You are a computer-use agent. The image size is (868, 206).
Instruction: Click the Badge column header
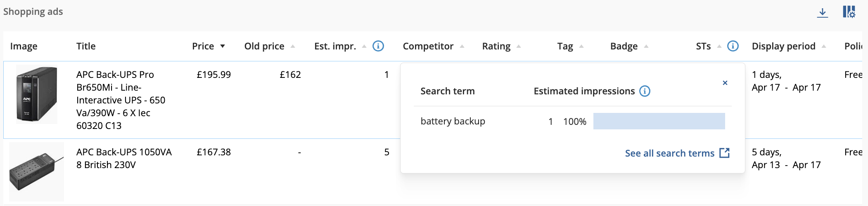coord(624,46)
